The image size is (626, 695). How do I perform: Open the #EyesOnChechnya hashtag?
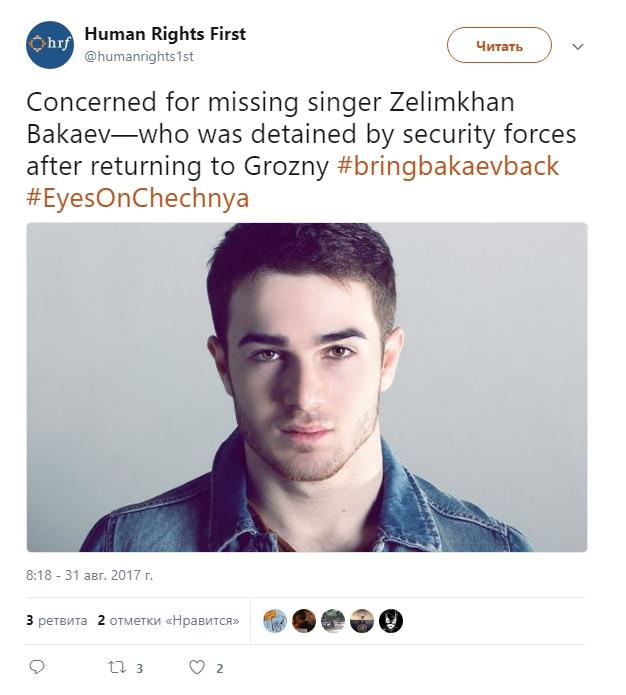click(x=137, y=198)
